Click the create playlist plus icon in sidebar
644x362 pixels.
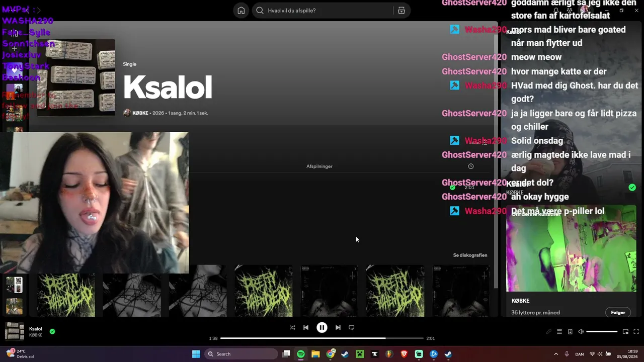(15, 49)
